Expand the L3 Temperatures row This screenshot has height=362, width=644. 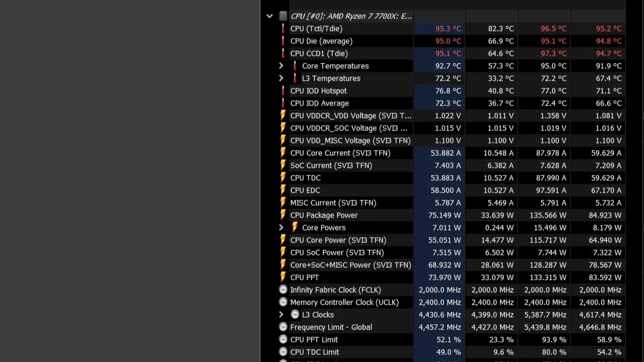[281, 78]
